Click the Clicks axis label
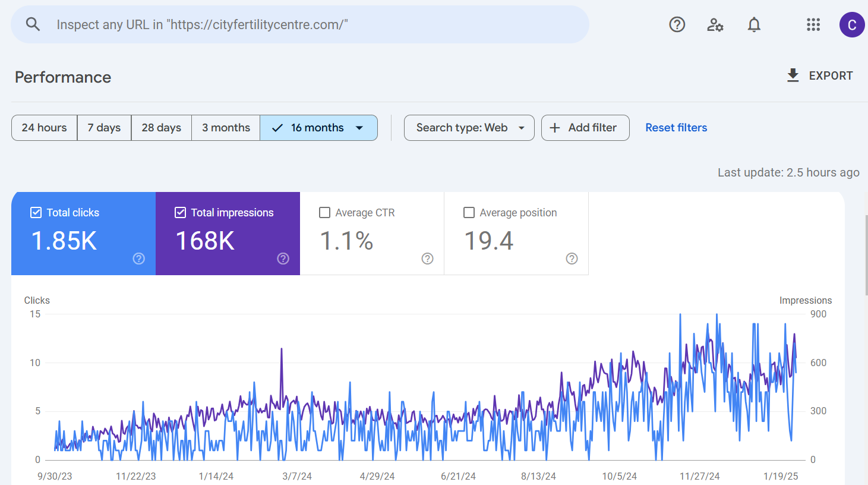Image resolution: width=868 pixels, height=485 pixels. coord(37,300)
